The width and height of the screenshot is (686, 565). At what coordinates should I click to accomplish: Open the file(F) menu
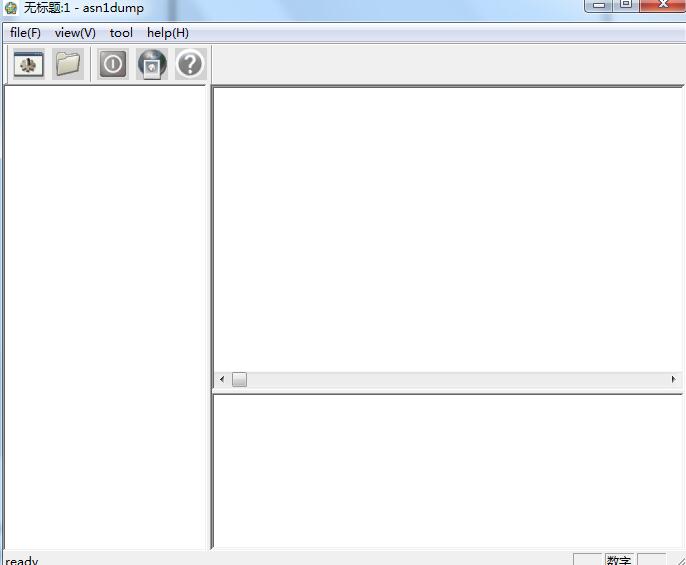coord(25,33)
